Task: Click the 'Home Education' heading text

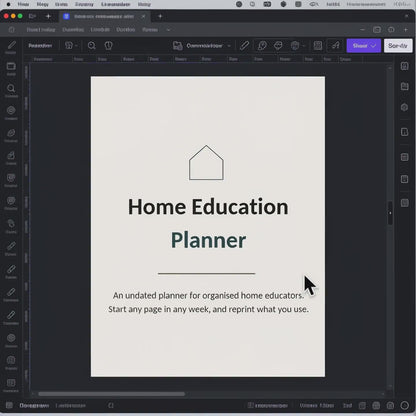Action: (x=208, y=207)
